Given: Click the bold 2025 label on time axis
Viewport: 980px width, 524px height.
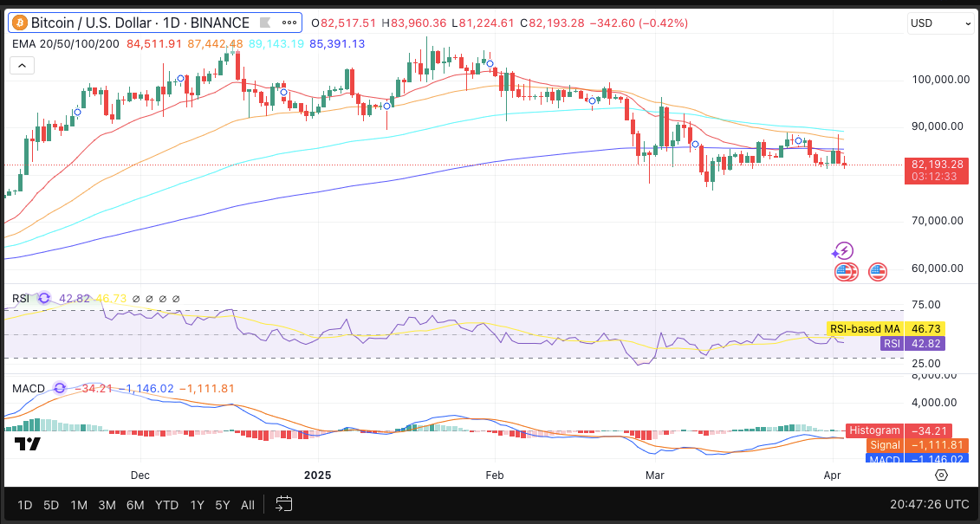Looking at the screenshot, I should (x=317, y=475).
